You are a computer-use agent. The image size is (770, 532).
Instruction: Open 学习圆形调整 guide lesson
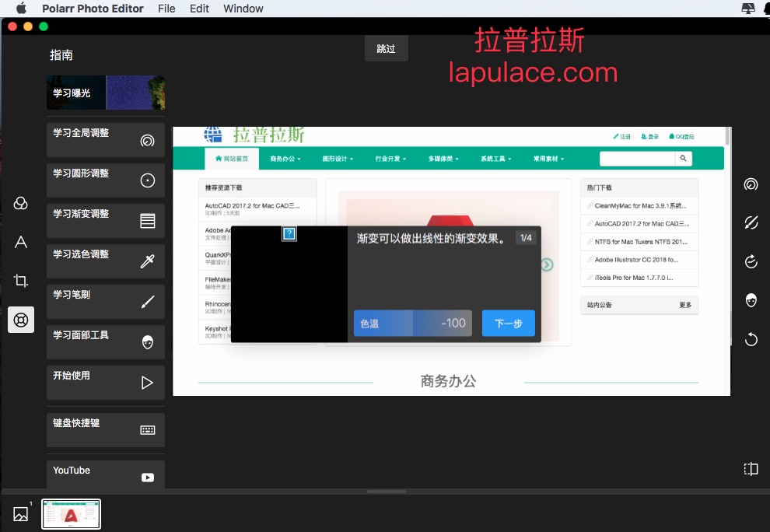pyautogui.click(x=106, y=180)
